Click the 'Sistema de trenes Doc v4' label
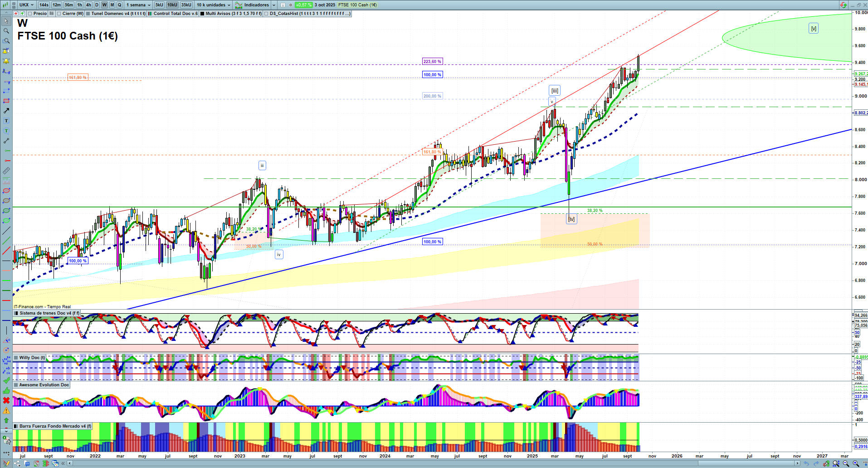 [49, 313]
